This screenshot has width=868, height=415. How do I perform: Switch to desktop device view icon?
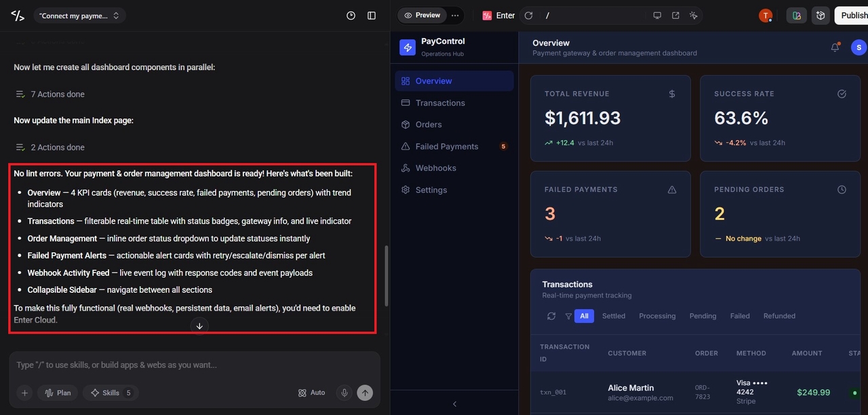[x=657, y=16]
